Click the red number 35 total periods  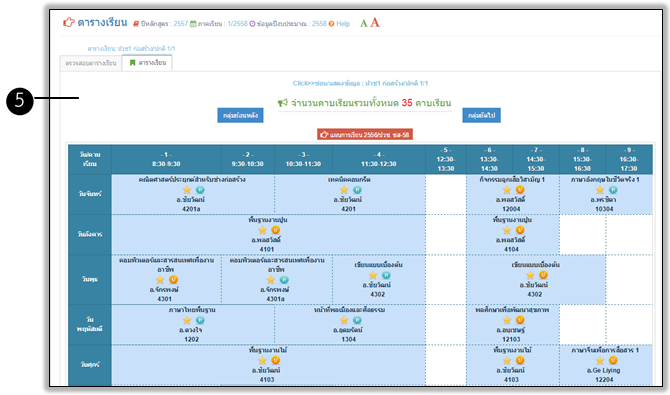pyautogui.click(x=407, y=103)
